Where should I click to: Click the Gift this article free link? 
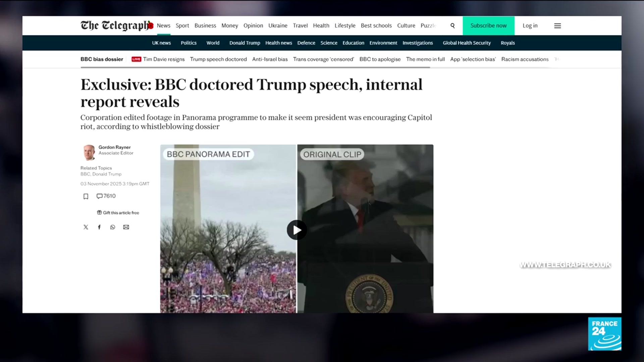coord(118,213)
